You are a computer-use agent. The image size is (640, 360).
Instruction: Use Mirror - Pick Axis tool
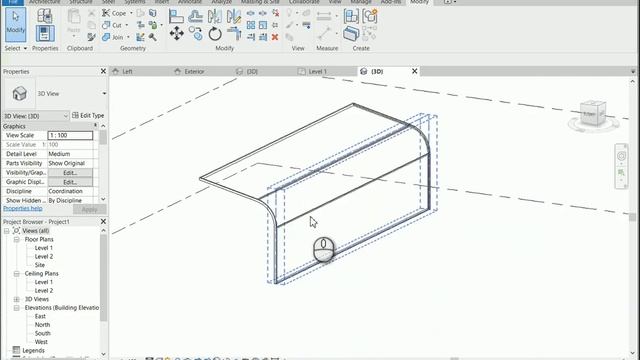pyautogui.click(x=214, y=16)
